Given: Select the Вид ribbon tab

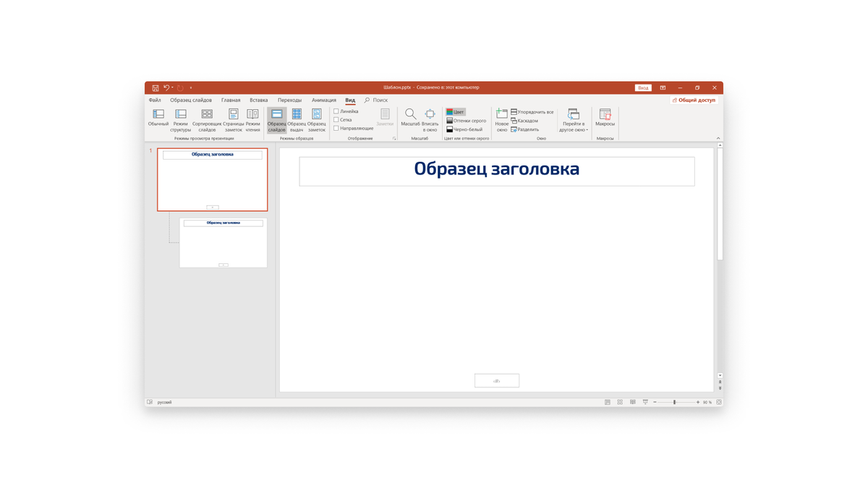Looking at the screenshot, I should click(350, 100).
